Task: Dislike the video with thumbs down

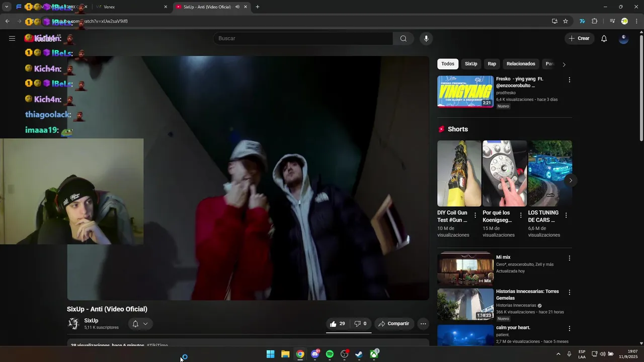Action: (360, 324)
